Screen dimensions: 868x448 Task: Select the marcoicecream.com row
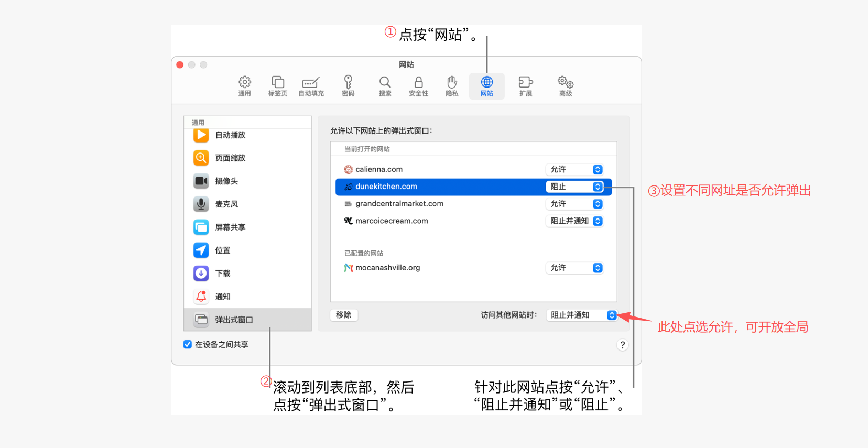pyautogui.click(x=473, y=221)
